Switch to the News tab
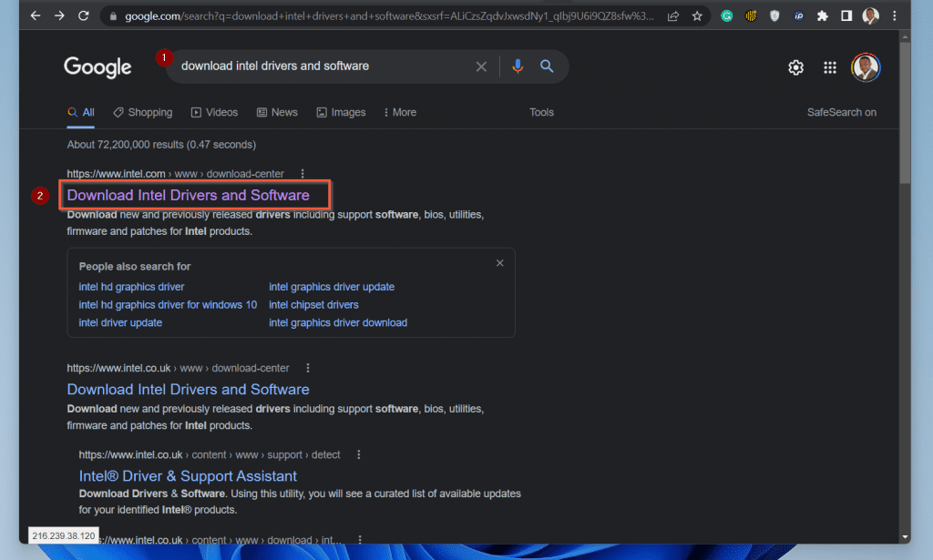This screenshot has width=933, height=560. click(277, 112)
